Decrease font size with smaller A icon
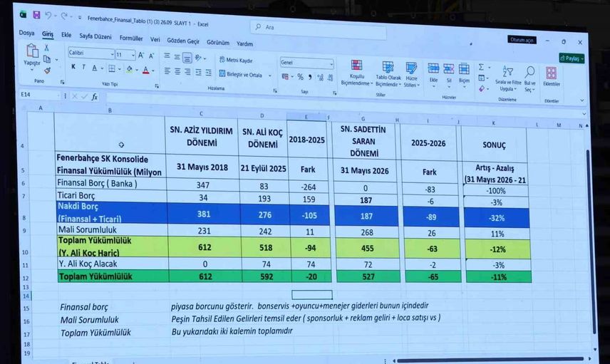 click(151, 56)
